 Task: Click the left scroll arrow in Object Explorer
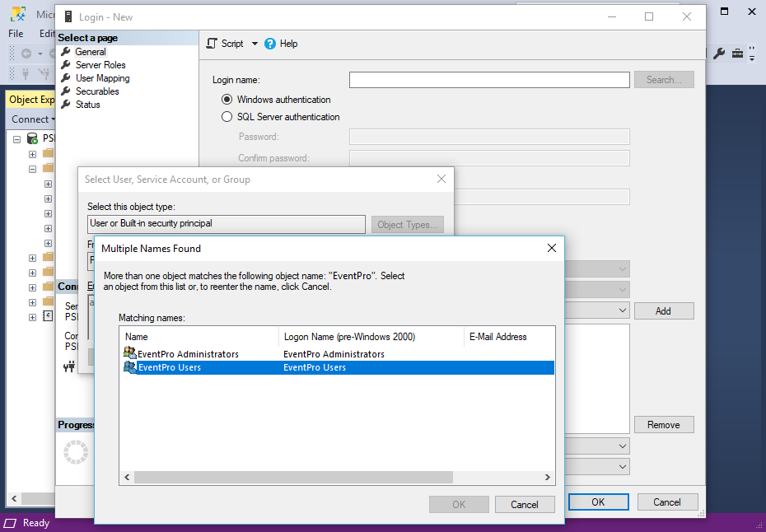click(14, 499)
